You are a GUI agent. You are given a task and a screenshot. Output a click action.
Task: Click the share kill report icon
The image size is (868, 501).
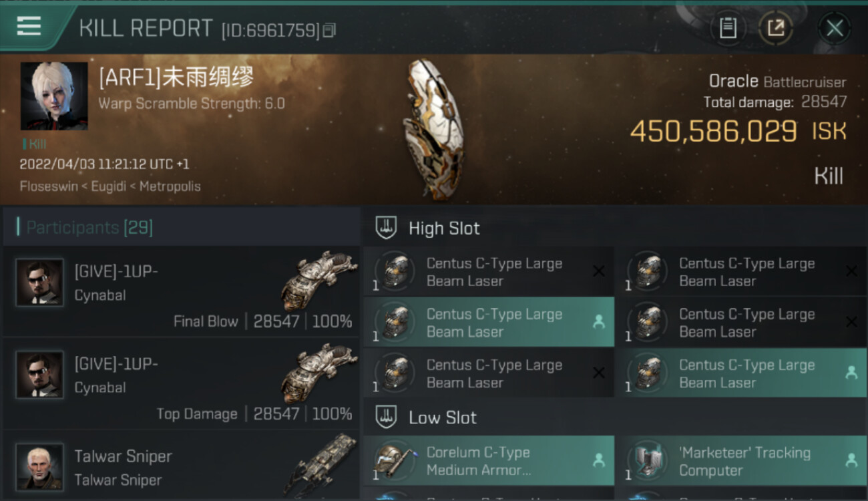click(x=775, y=28)
